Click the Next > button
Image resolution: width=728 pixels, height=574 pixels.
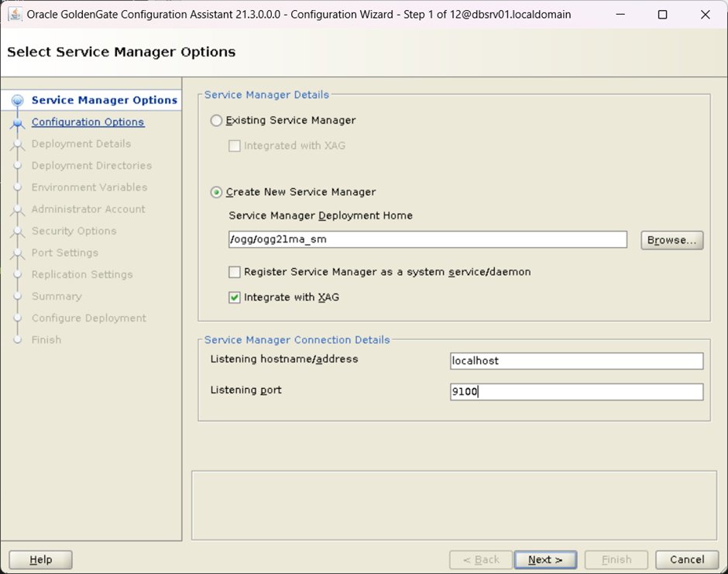545,559
